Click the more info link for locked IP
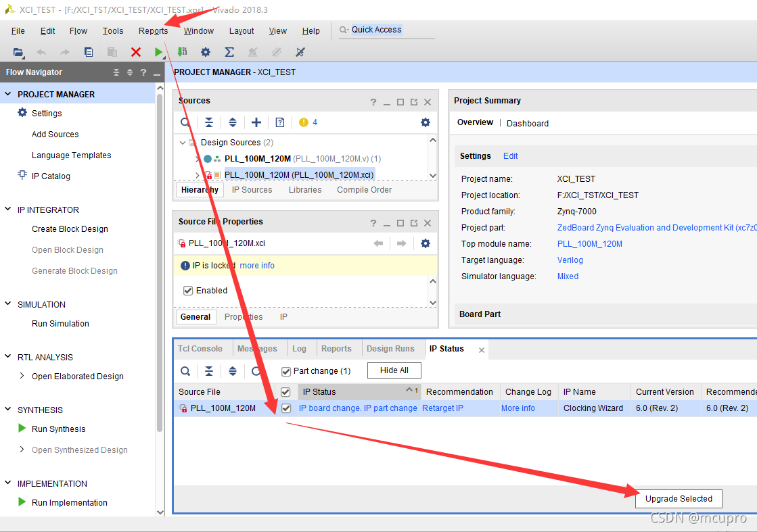 (257, 265)
